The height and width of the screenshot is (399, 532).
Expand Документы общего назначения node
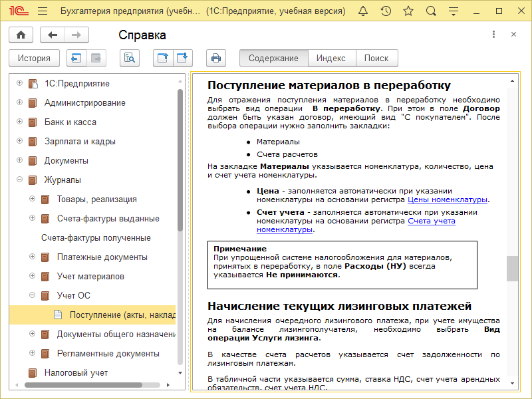pos(32,334)
